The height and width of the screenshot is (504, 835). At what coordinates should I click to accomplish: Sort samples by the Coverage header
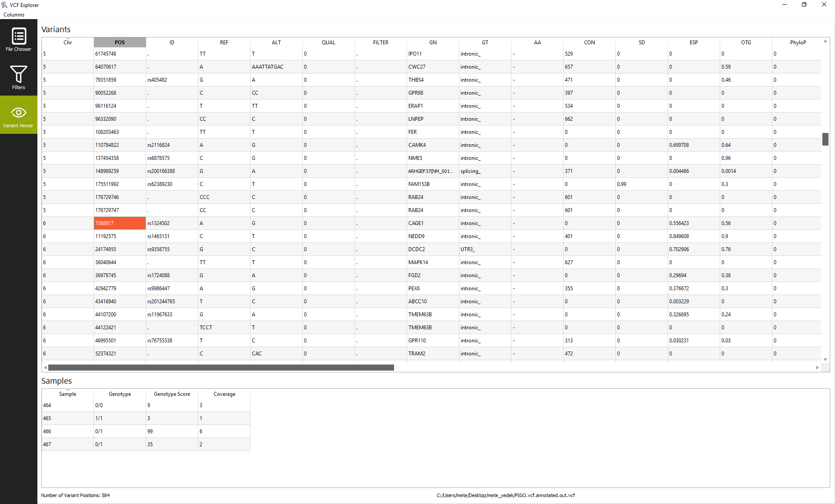(224, 394)
